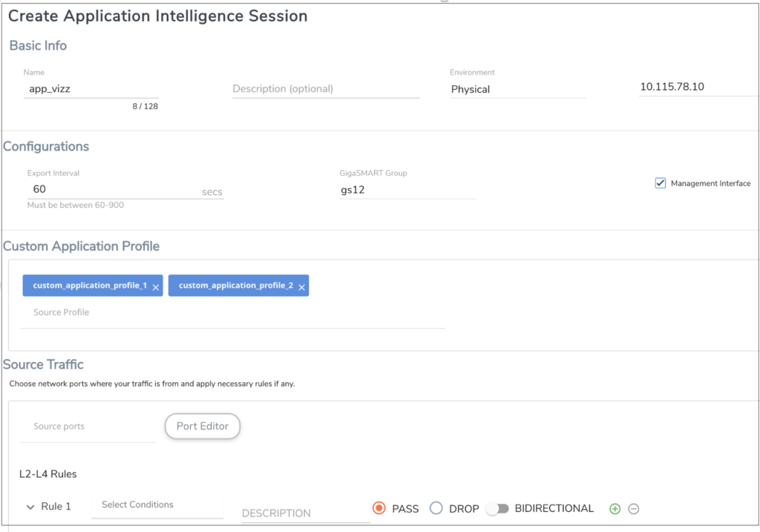Screen dimensions: 760x532
Task: Toggle the Management Interface checkbox
Action: (x=660, y=183)
